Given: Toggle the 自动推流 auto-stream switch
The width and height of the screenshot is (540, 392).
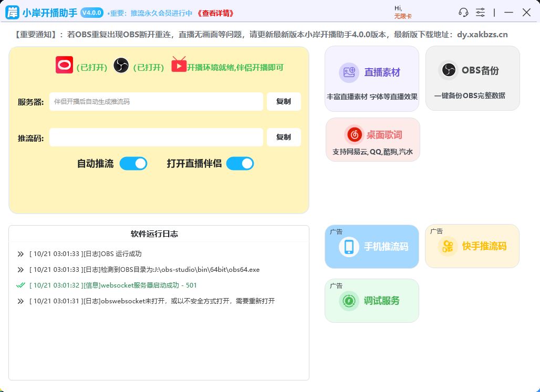Looking at the screenshot, I should [x=133, y=164].
